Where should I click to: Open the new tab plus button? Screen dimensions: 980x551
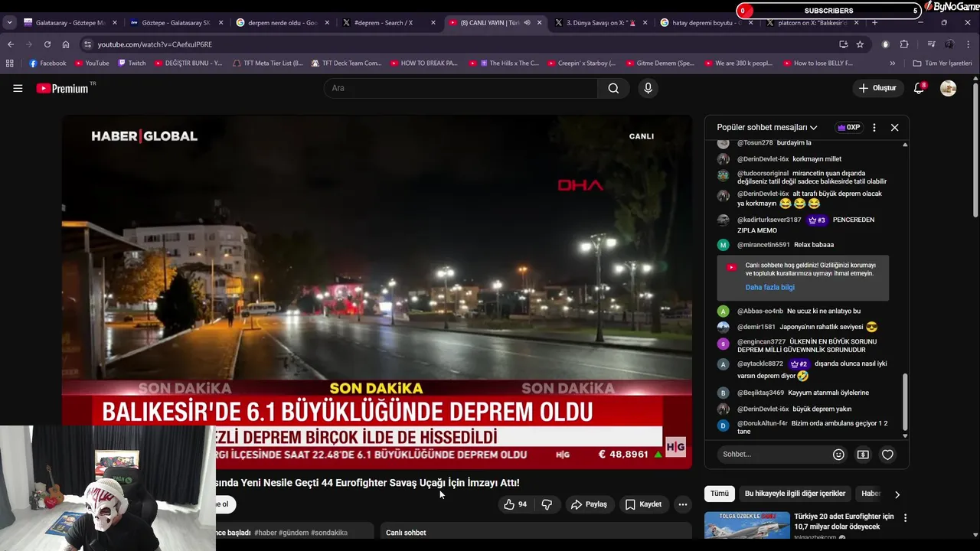click(x=875, y=22)
